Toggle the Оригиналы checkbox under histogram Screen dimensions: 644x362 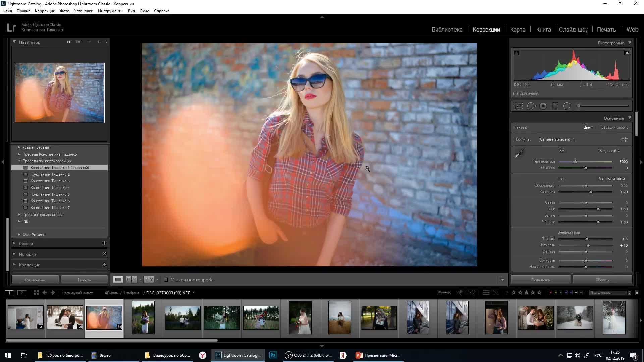pos(516,94)
